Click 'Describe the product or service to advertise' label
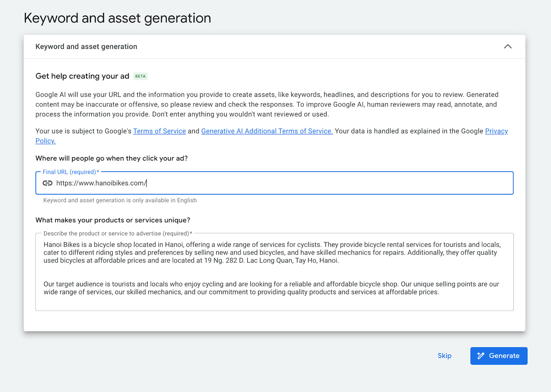Screen dimensions: 551x392 (x=118, y=234)
